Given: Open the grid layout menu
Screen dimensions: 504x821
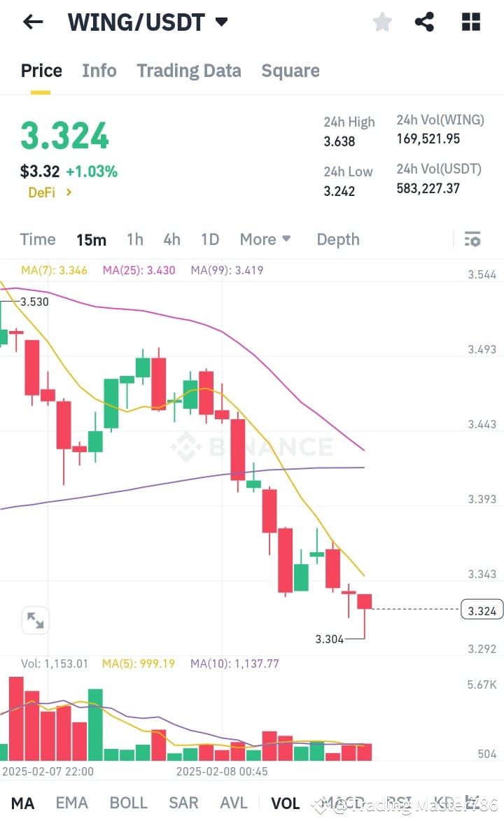Looking at the screenshot, I should 470,22.
